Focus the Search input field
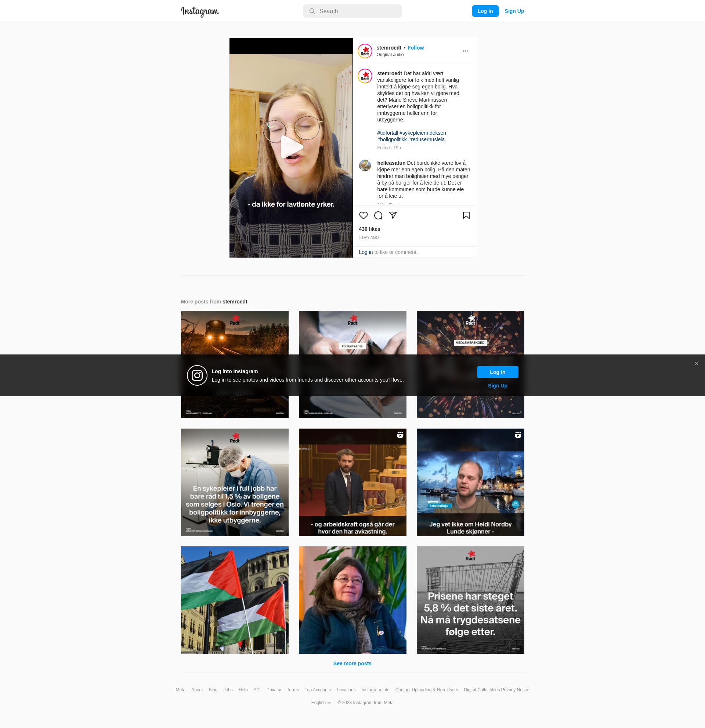This screenshot has height=728, width=705. tap(352, 11)
